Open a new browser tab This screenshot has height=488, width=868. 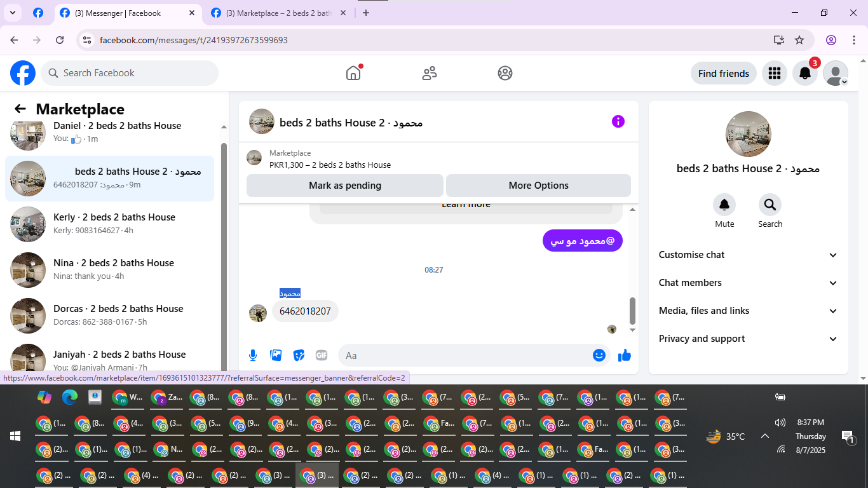pos(365,13)
